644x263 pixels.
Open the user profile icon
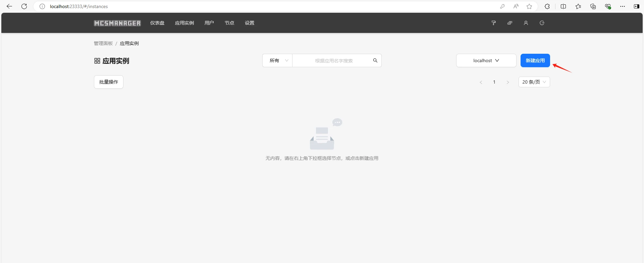[x=526, y=23]
